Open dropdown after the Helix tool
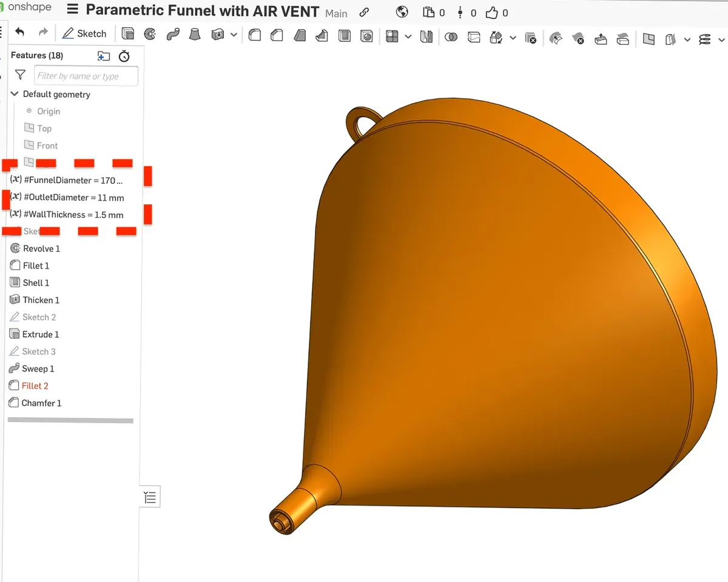Image resolution: width=728 pixels, height=582 pixels. [721, 39]
